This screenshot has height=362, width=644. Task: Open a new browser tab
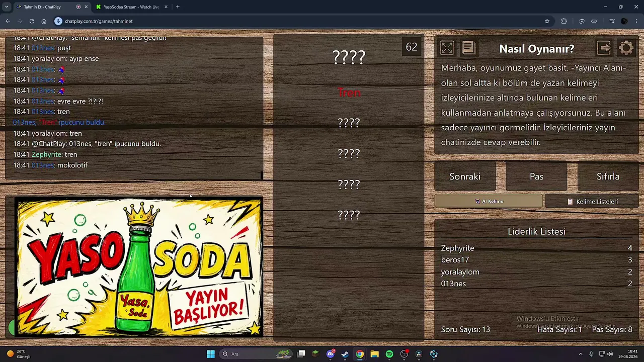click(x=178, y=7)
